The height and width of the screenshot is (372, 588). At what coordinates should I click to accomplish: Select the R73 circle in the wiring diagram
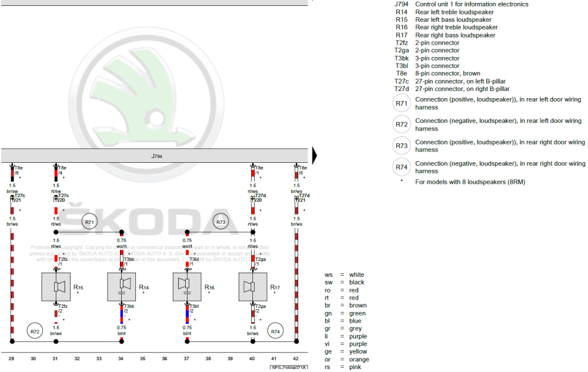point(220,222)
